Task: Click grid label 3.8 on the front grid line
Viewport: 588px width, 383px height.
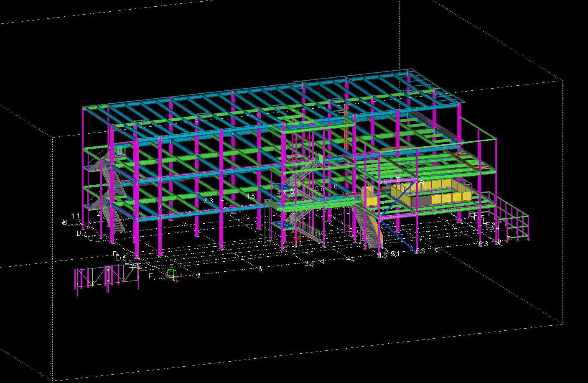Action: click(309, 263)
